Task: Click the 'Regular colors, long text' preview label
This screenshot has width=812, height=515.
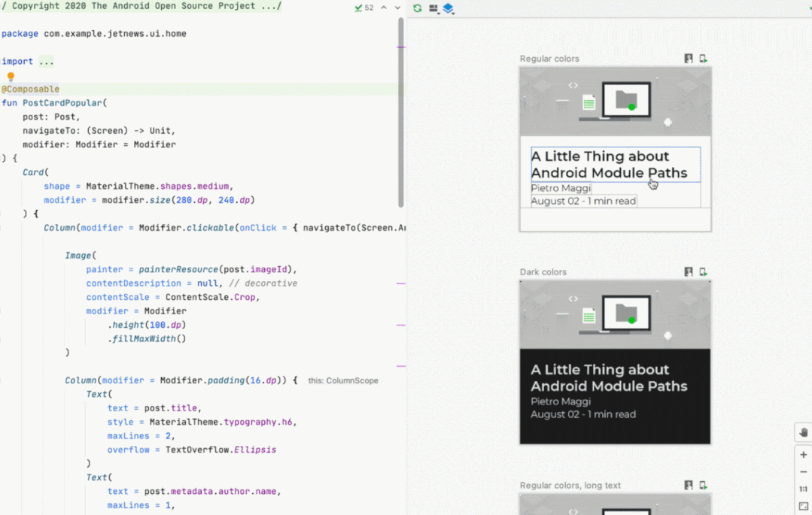Action: pos(570,485)
